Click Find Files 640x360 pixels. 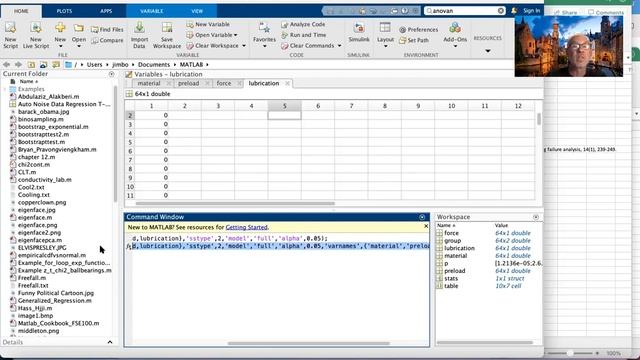[x=107, y=29]
